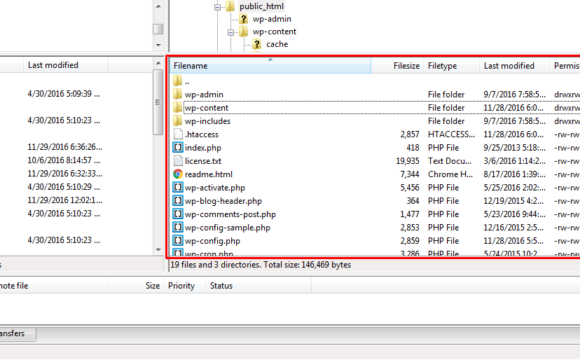Click the .htaccess blank file icon
580x360 pixels.
[178, 134]
